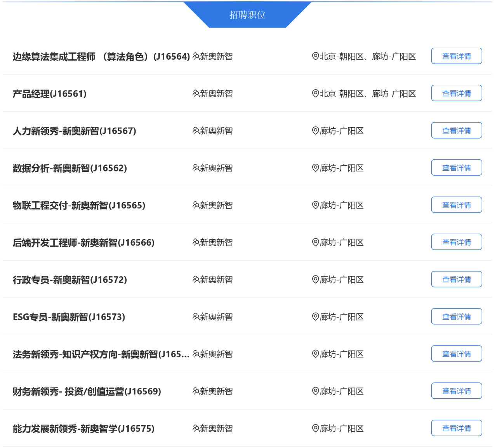View details for 能力发展新领秀 (J16575)
497x448 pixels.
(457, 428)
